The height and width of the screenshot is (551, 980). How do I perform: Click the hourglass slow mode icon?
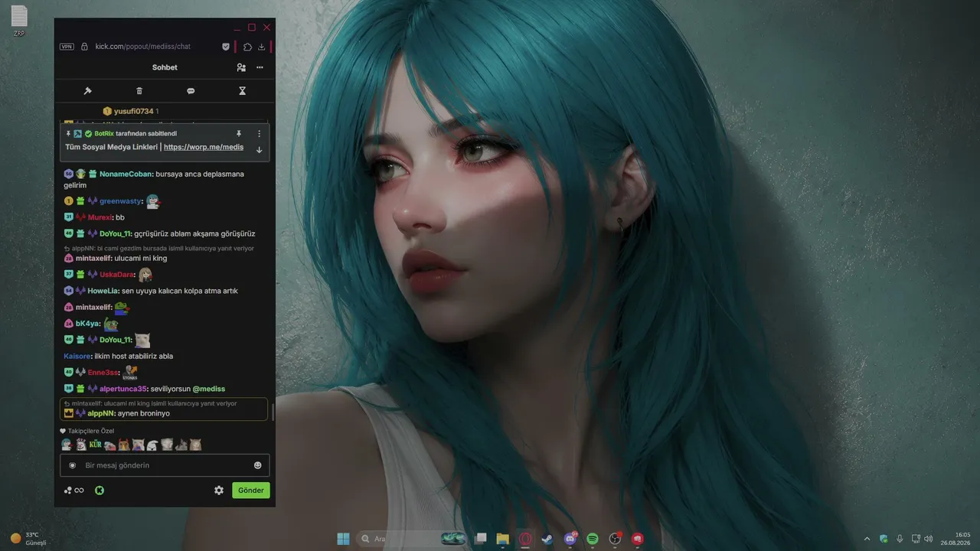(x=242, y=91)
